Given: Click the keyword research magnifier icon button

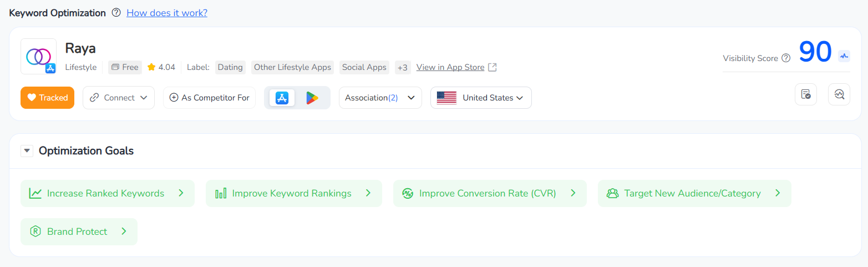Looking at the screenshot, I should pos(839,94).
